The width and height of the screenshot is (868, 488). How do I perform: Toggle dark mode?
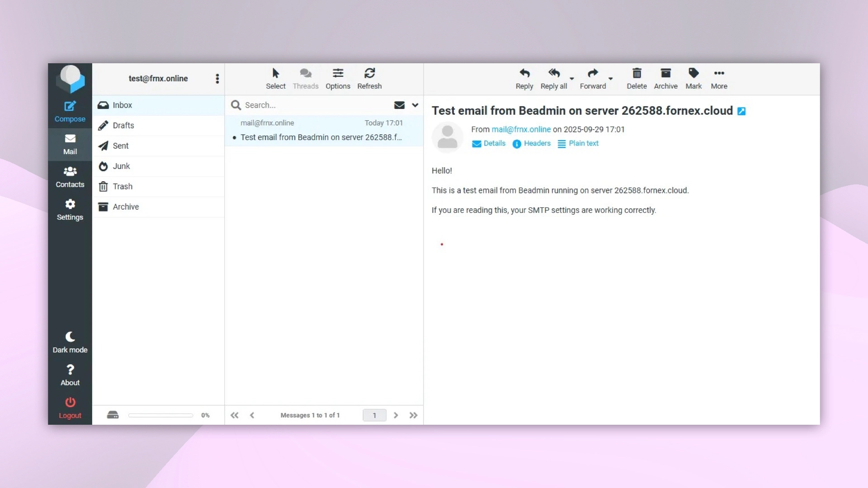70,341
